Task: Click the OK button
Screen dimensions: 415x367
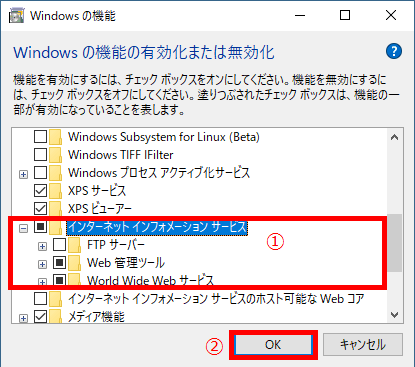Action: pyautogui.click(x=273, y=345)
